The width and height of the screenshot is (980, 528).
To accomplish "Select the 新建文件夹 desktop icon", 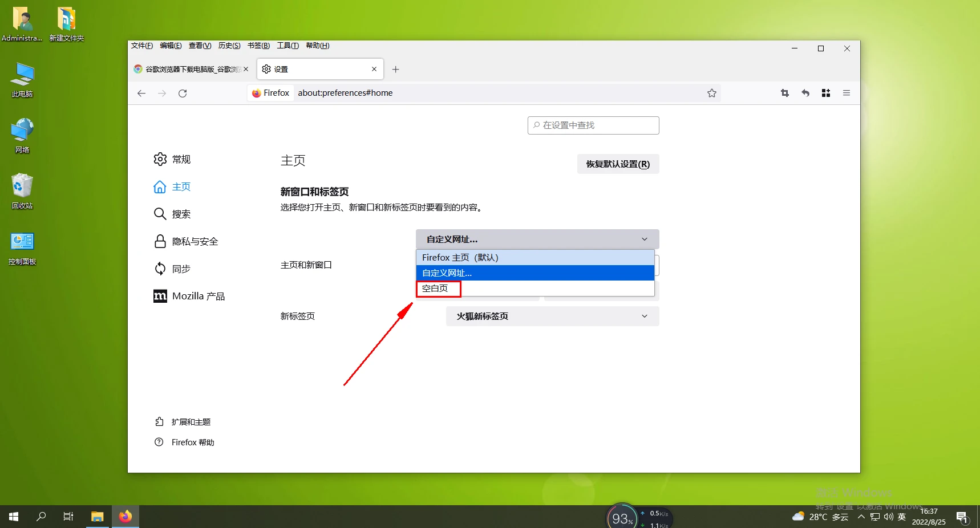I will pos(67,24).
